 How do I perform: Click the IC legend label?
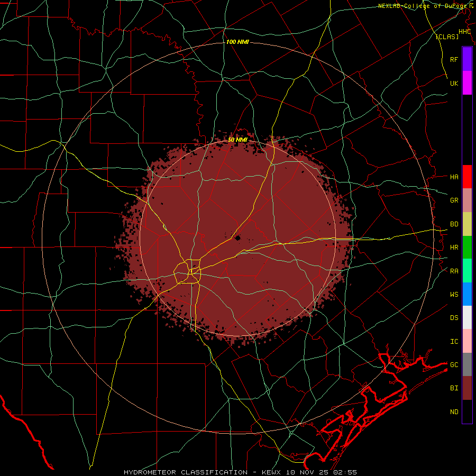[454, 341]
